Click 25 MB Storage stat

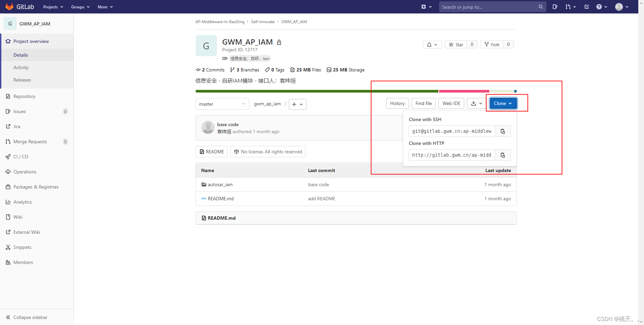(x=345, y=70)
